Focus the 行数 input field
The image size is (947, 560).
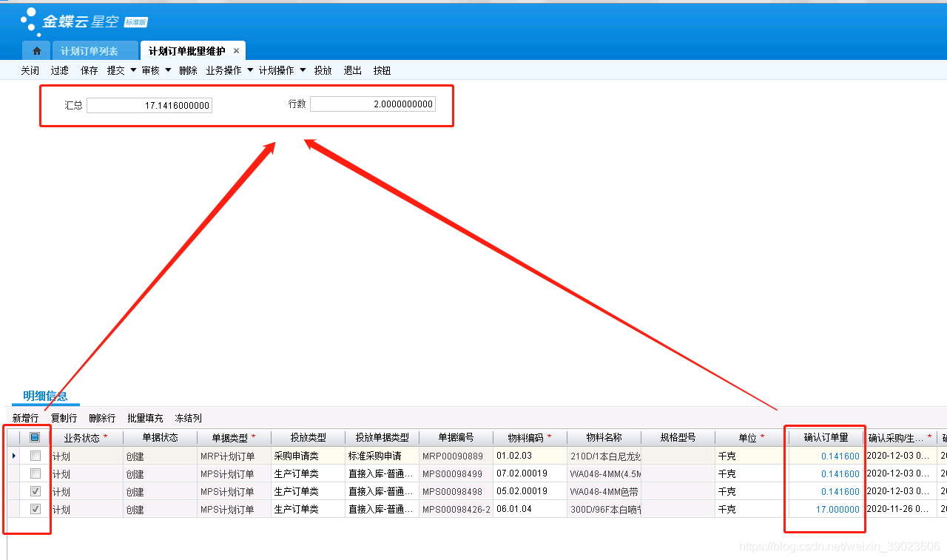pos(373,104)
